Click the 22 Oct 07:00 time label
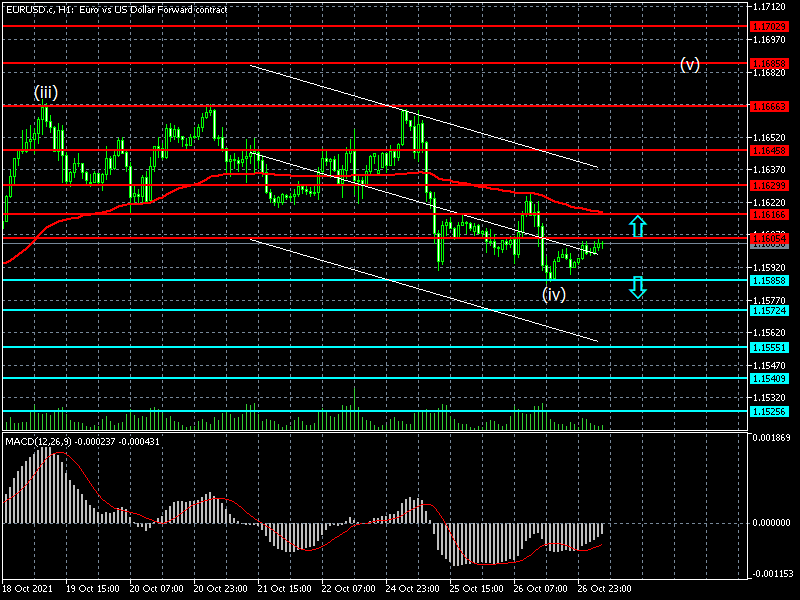The width and height of the screenshot is (800, 600). pos(350,589)
